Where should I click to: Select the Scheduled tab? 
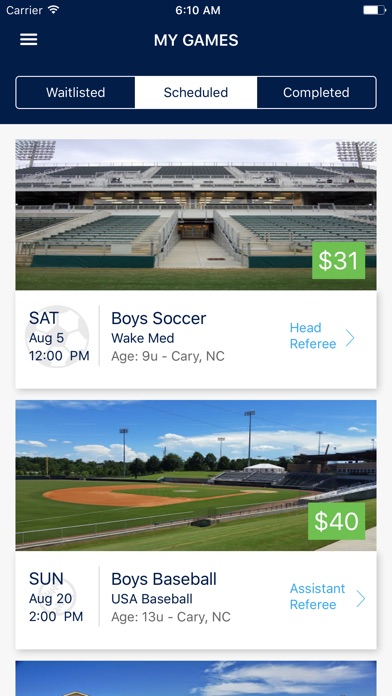pos(196,92)
